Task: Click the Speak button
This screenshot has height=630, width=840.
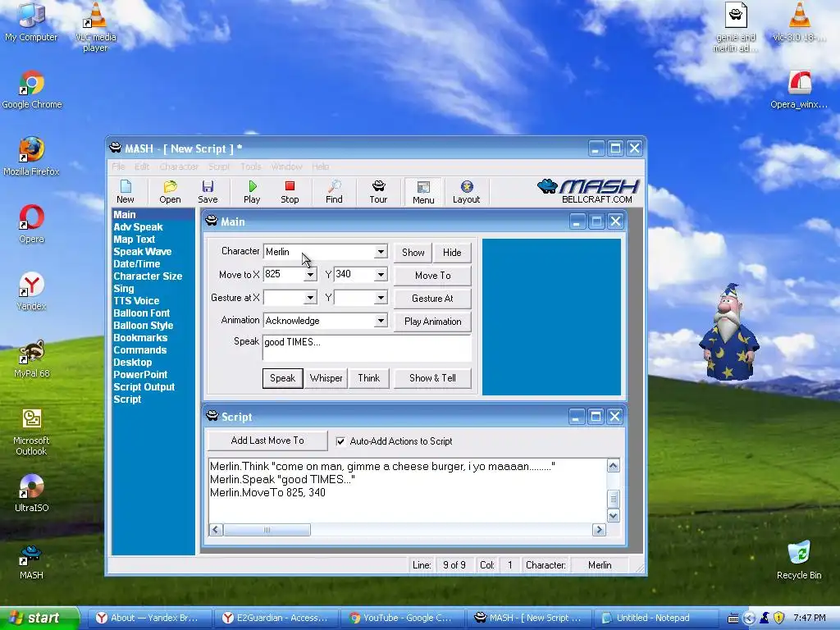Action: 283,378
